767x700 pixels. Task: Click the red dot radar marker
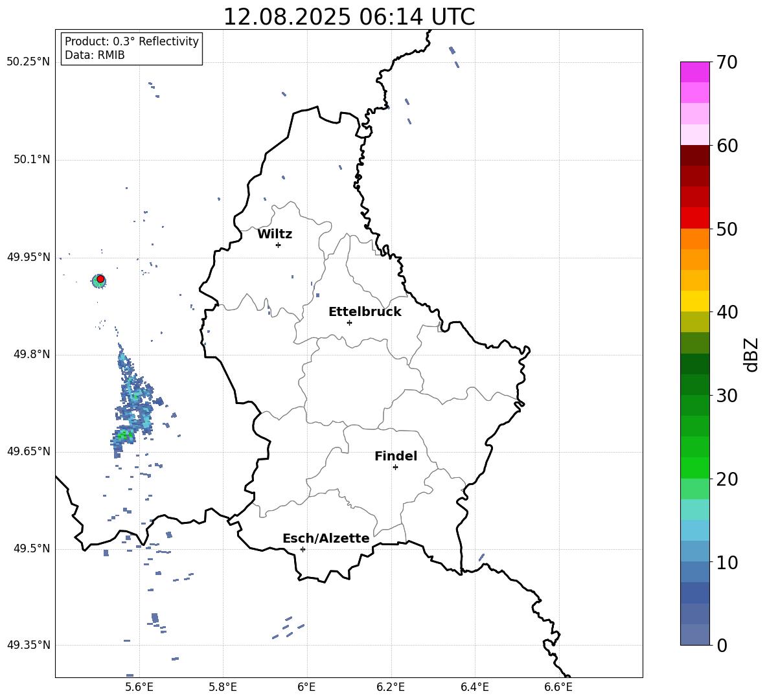[x=100, y=279]
